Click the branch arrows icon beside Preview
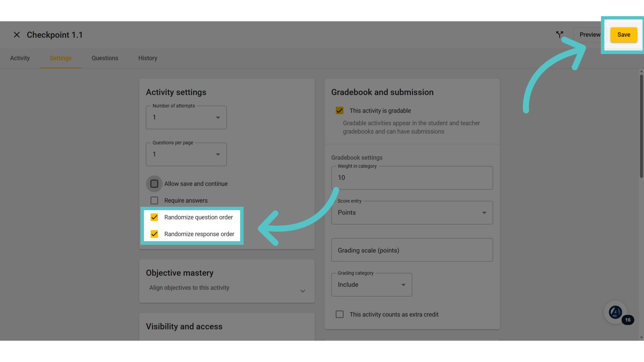Viewport: 644px width, 362px height. 559,35
